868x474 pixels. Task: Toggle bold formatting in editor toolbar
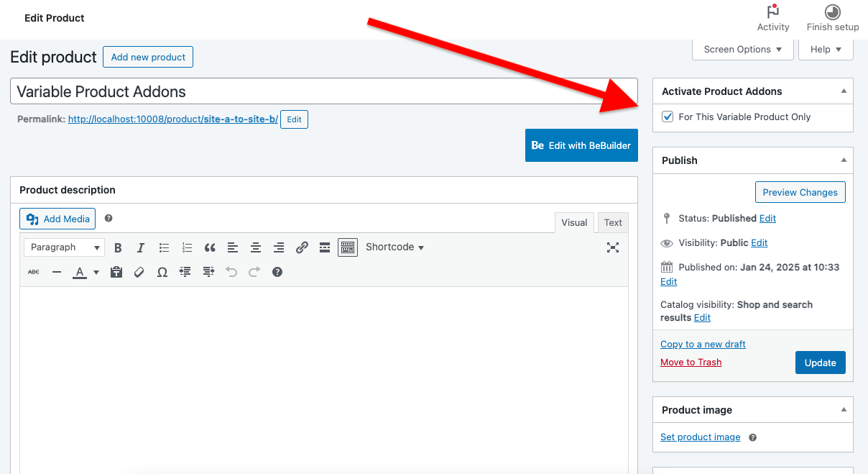pyautogui.click(x=118, y=247)
